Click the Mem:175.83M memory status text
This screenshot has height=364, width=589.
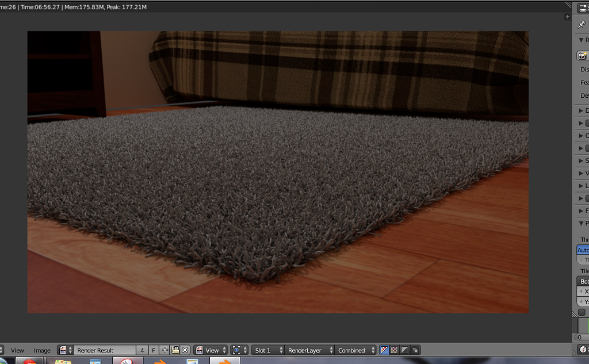[83, 7]
